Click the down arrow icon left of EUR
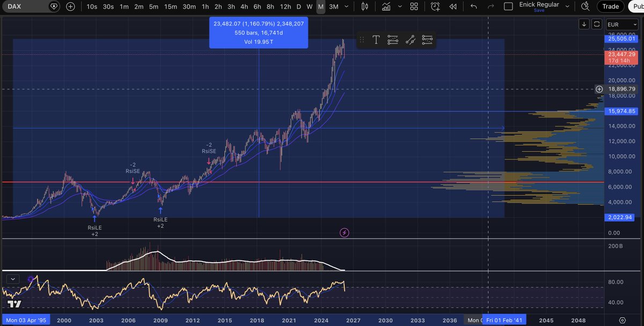 (x=584, y=24)
